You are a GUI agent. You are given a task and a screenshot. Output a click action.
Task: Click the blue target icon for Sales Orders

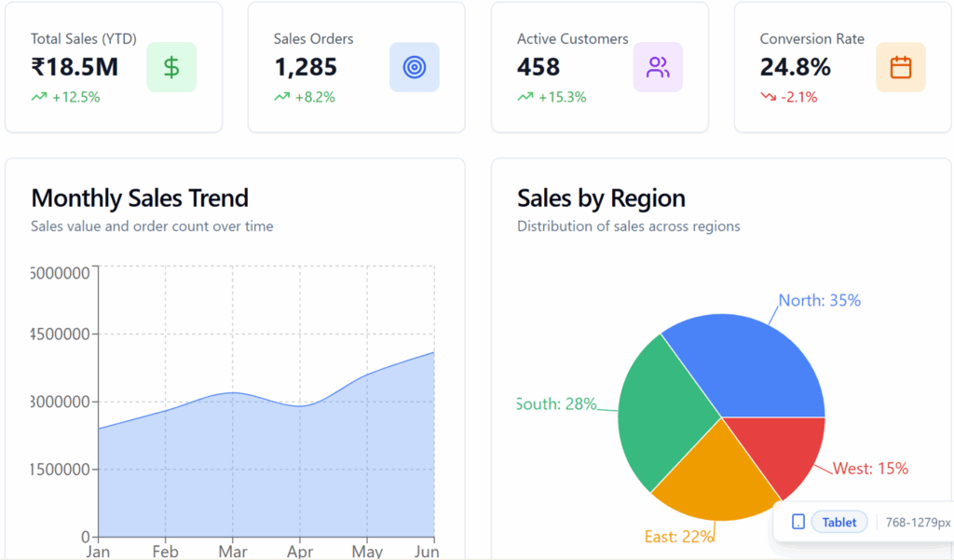tap(415, 67)
